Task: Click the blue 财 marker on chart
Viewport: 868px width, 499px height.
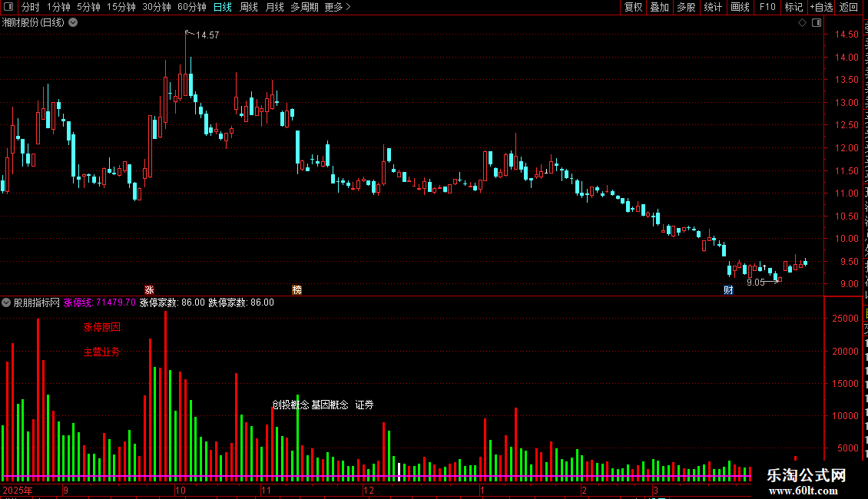Action: (728, 290)
